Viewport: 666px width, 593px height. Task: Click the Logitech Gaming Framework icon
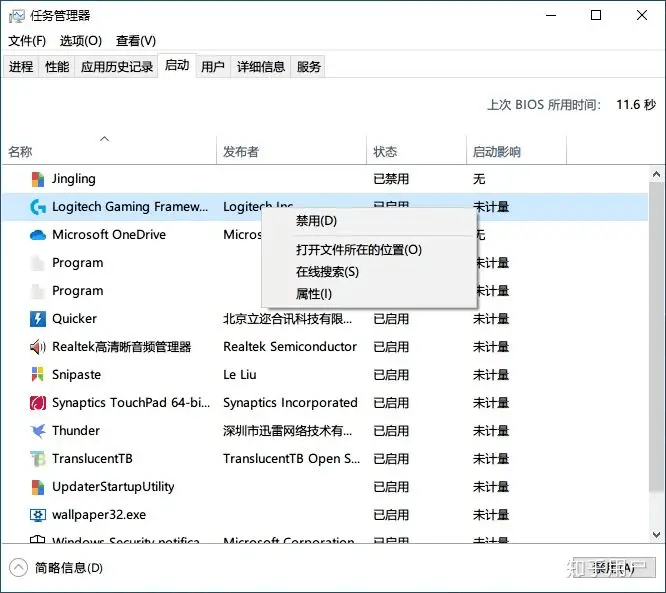coord(38,207)
